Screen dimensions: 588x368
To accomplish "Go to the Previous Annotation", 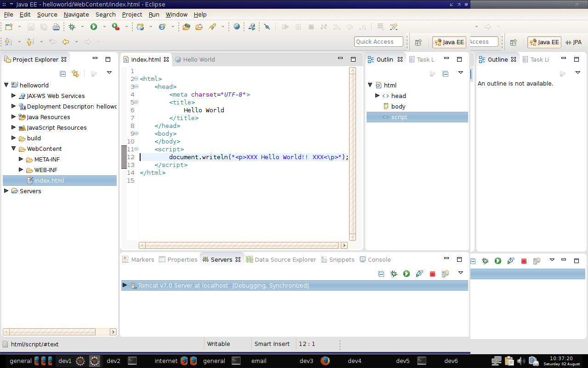I will (30, 42).
